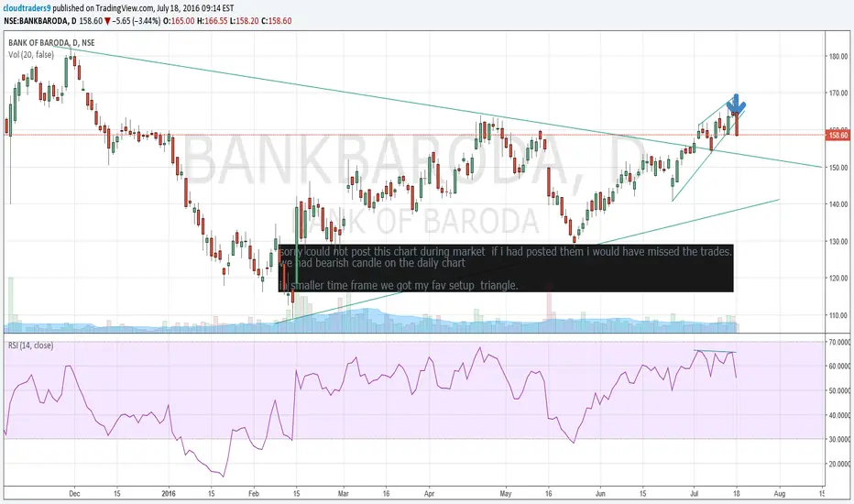Click the 2016 date axis label
The image size is (854, 504).
[169, 494]
